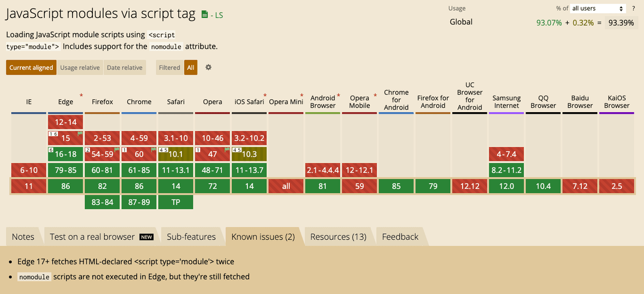Click the KaiOS Browser column header
This screenshot has width=644, height=294.
click(x=617, y=101)
